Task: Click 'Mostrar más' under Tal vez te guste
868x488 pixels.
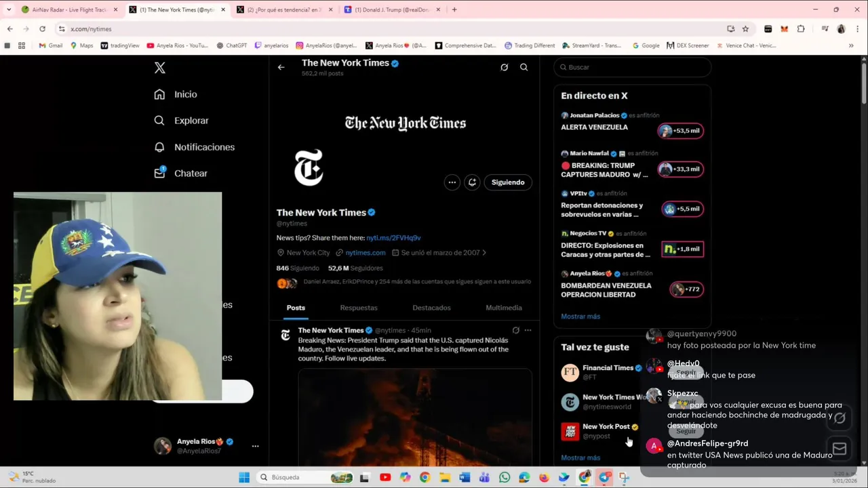Action: 580,458
